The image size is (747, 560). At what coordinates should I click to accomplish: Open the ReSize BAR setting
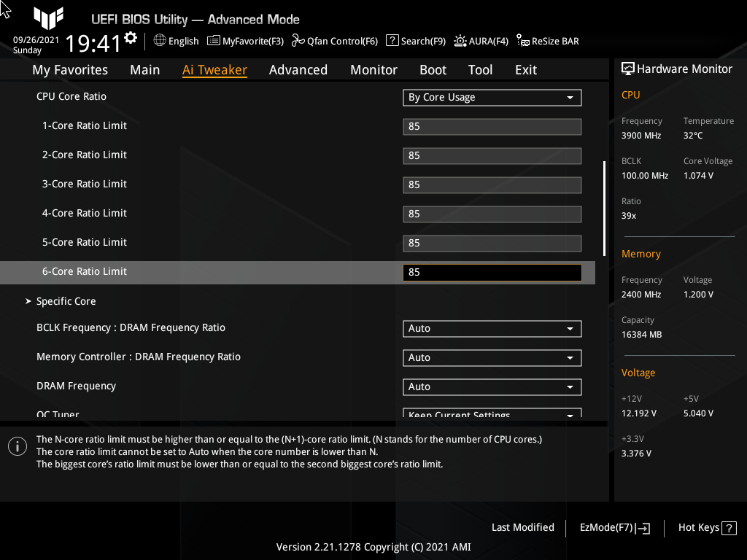(x=547, y=41)
